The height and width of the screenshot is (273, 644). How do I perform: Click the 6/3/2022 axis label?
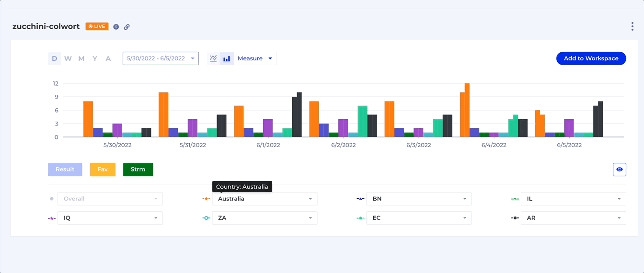(x=419, y=145)
